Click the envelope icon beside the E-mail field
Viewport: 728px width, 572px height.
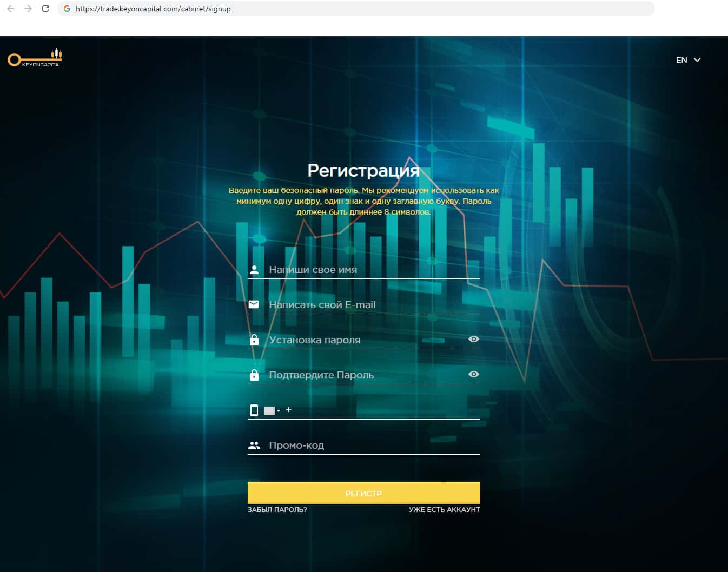pyautogui.click(x=254, y=304)
